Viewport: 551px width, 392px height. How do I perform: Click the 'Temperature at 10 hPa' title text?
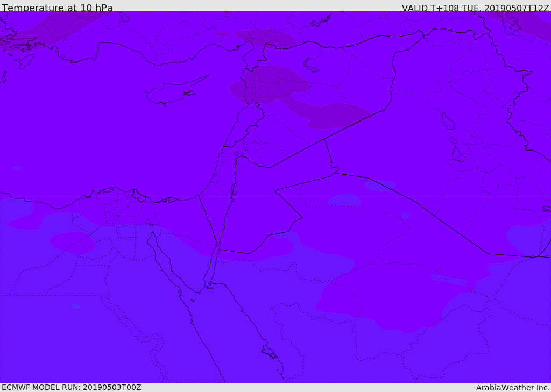57,8
